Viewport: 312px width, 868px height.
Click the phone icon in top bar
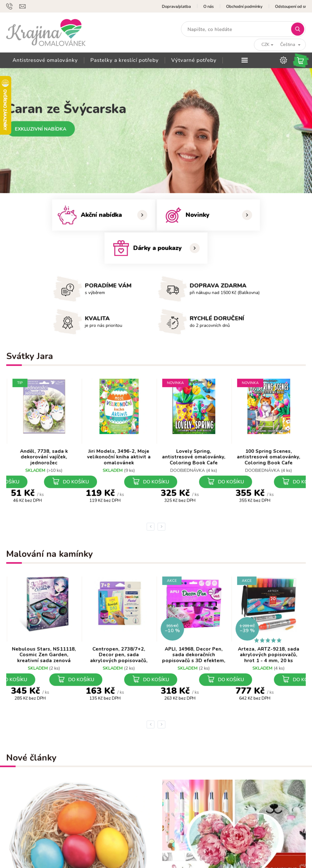click(x=9, y=6)
